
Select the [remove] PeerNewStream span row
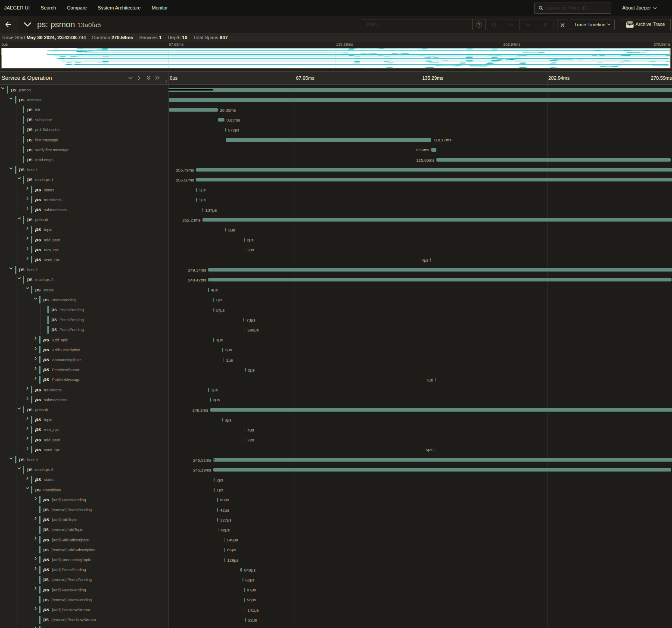tap(103, 620)
